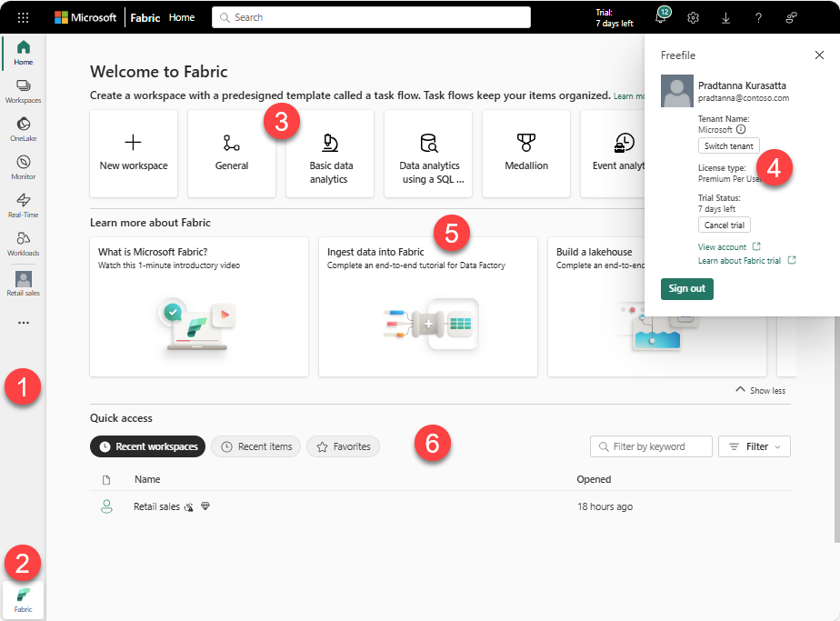Expand the more options ellipsis in sidebar
This screenshot has width=840, height=621.
pyautogui.click(x=24, y=322)
